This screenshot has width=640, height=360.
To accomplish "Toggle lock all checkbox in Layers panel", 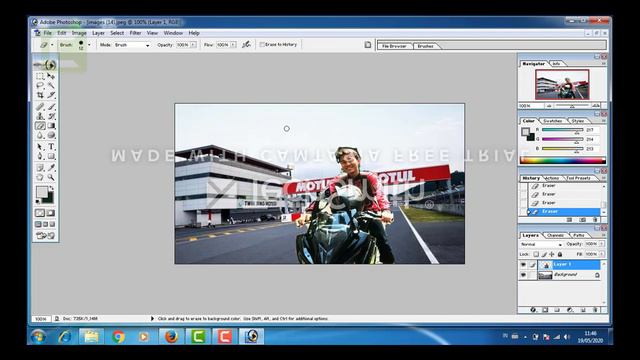I will [560, 254].
